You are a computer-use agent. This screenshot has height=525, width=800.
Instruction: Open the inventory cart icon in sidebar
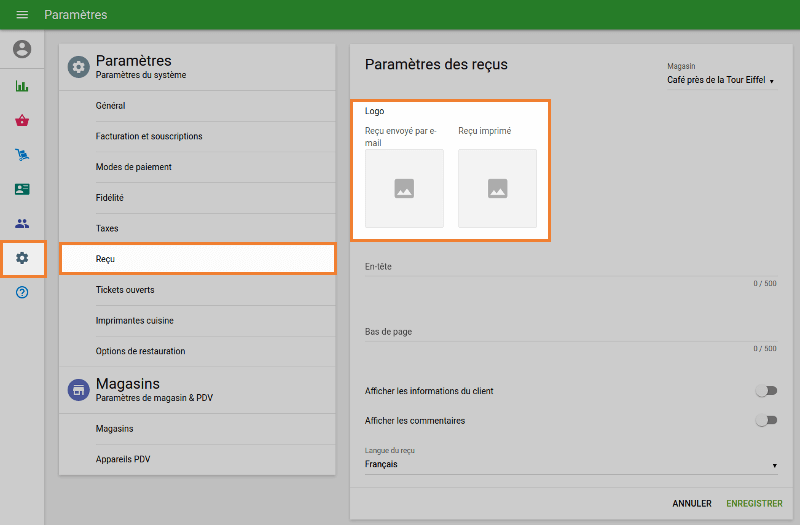[x=22, y=155]
